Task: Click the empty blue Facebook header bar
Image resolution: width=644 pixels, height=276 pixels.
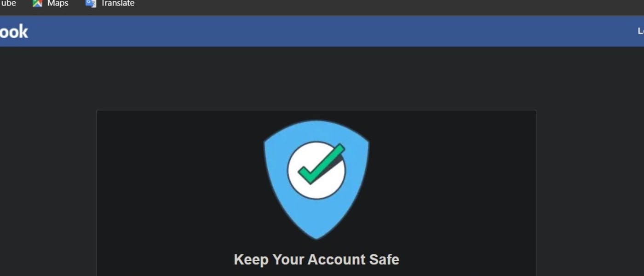Action: (322, 31)
